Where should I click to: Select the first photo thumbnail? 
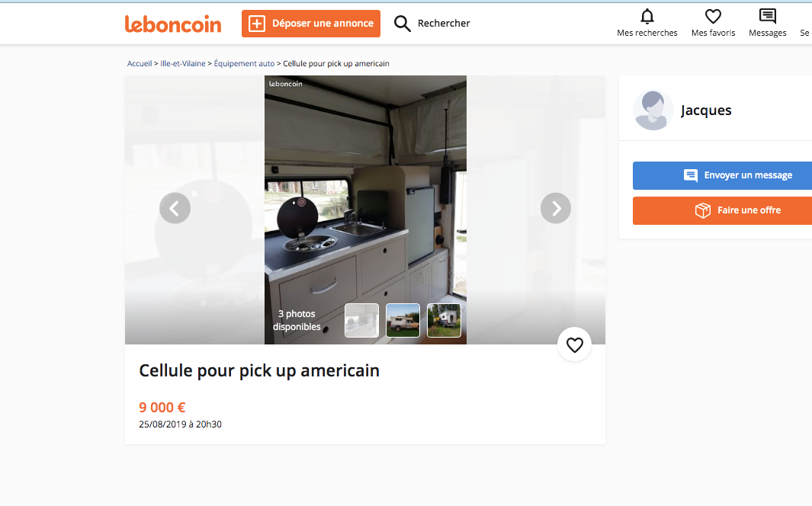[x=361, y=321]
